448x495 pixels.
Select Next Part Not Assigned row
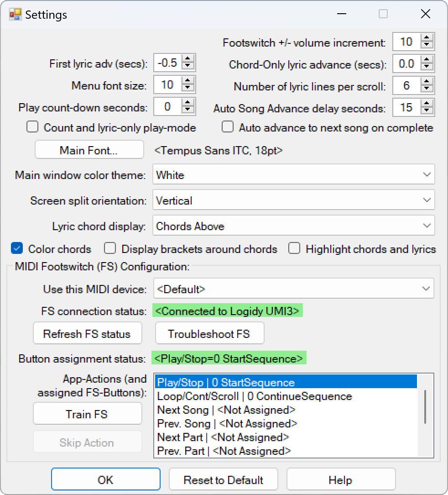[286, 437]
